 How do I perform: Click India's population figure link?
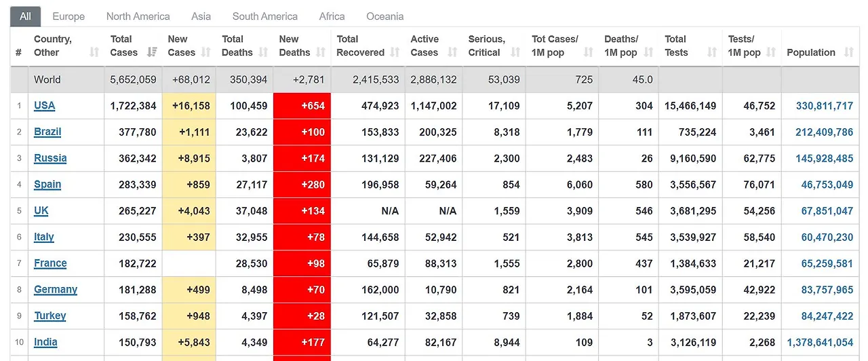pyautogui.click(x=821, y=342)
